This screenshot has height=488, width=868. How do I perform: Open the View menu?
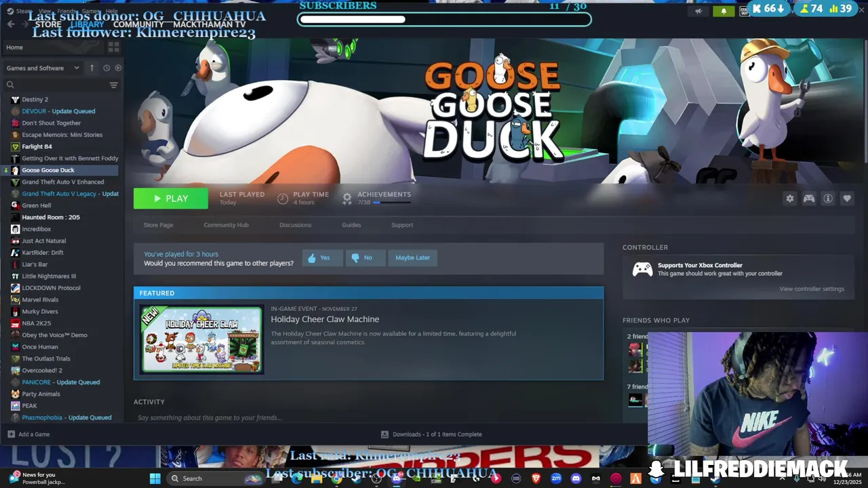[45, 12]
